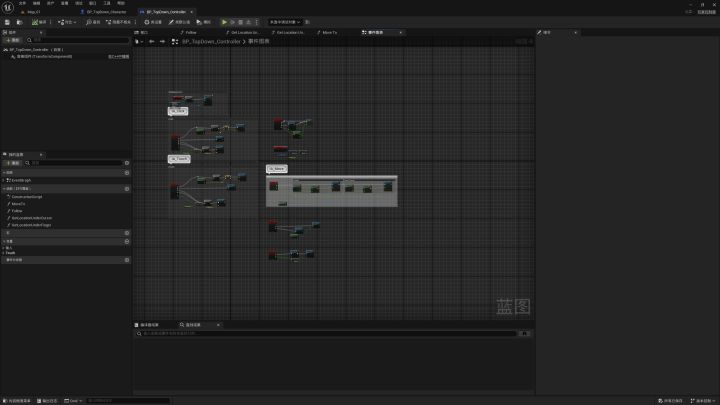Click the eject playback button
The width and height of the screenshot is (720, 405).
(x=248, y=22)
